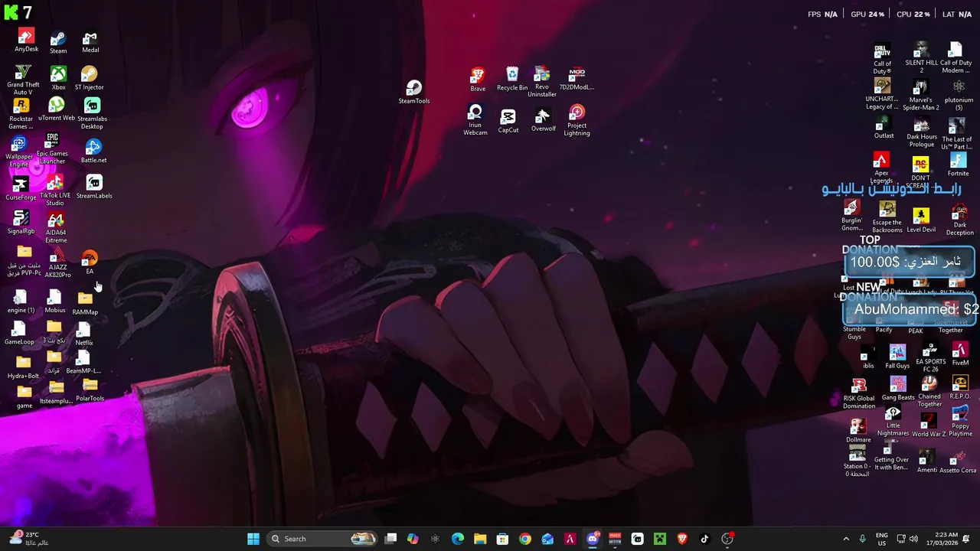The image size is (980, 551).
Task: Launch Poppy Playtime shortcut
Action: [x=961, y=422]
